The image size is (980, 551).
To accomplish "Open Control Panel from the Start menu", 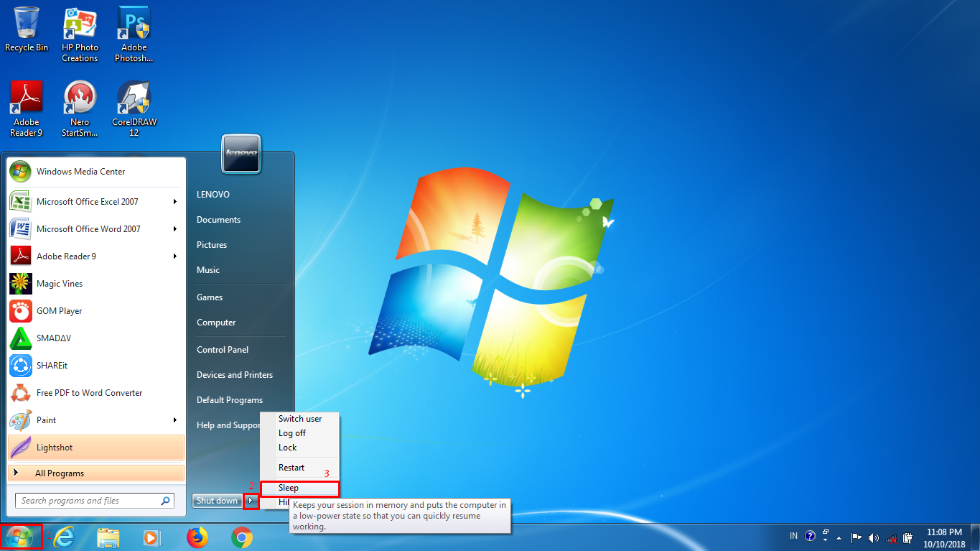I will coord(223,350).
